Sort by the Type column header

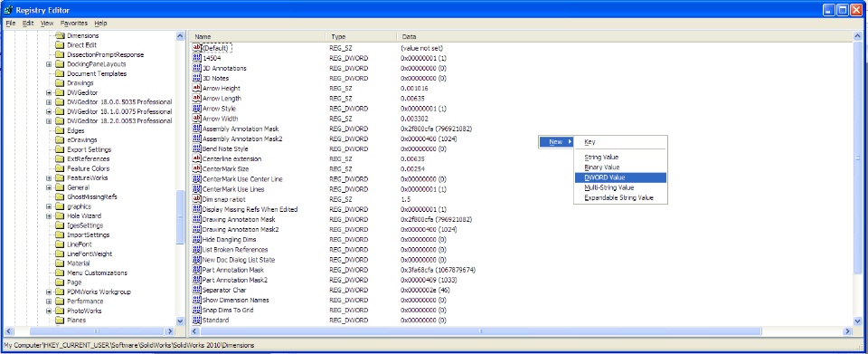(361, 36)
